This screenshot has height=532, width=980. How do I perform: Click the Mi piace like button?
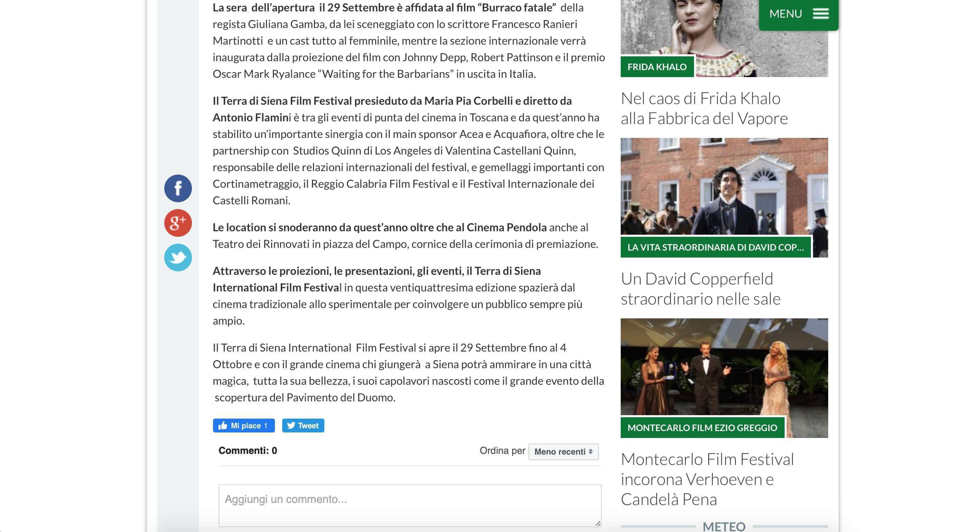point(243,426)
